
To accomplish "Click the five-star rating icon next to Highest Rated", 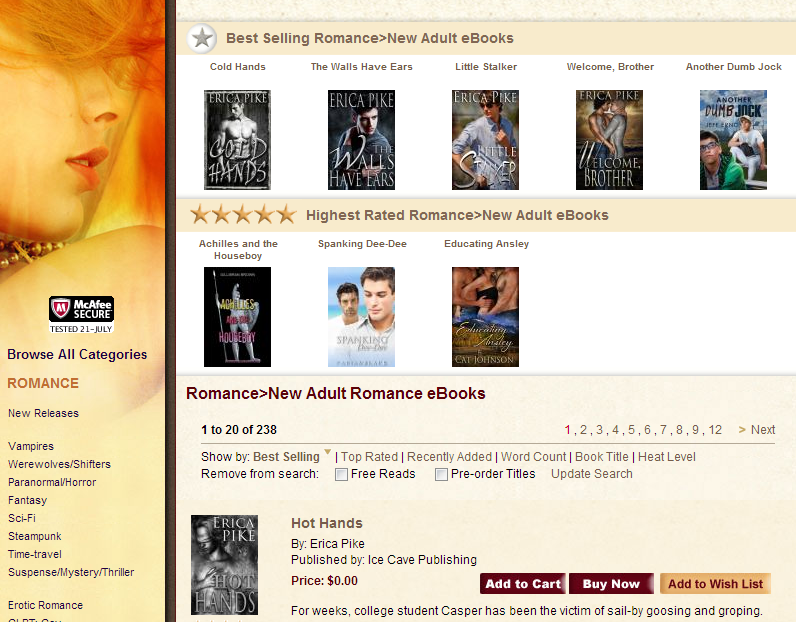I will 243,215.
